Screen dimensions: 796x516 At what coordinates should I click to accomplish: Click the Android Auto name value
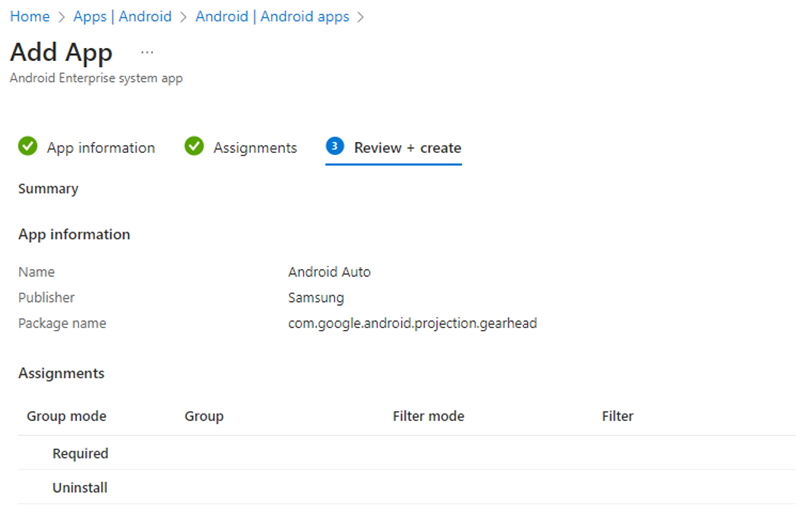coord(329,272)
